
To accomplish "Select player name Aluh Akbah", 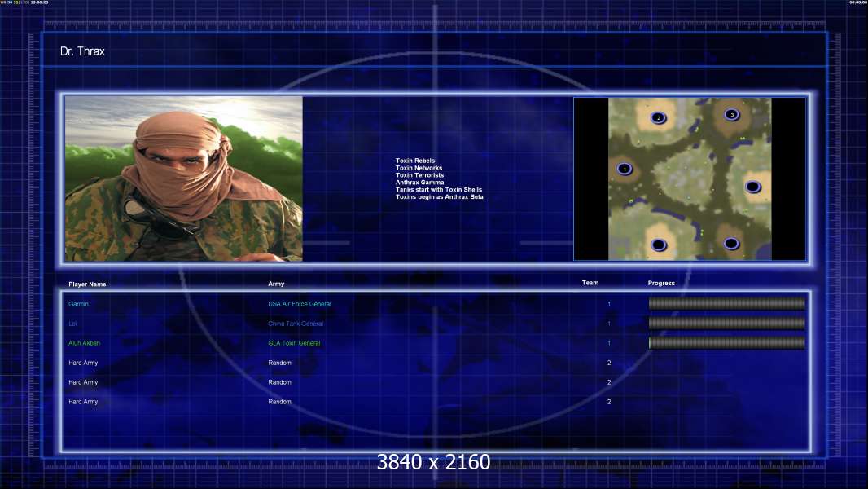I will pos(84,343).
